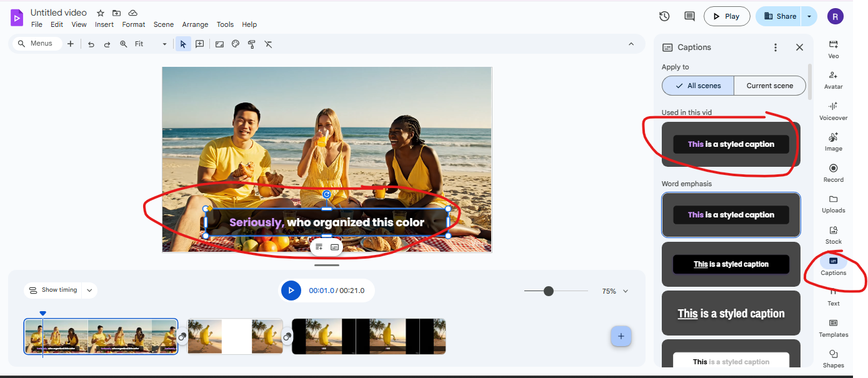Click the Record icon in sidebar
The width and height of the screenshot is (868, 378).
[833, 172]
